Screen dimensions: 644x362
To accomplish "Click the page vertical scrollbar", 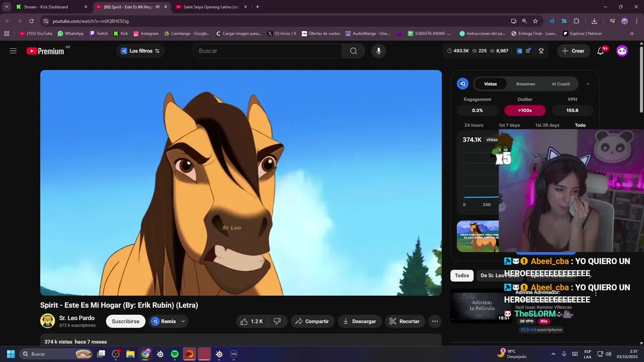I will point(641,79).
